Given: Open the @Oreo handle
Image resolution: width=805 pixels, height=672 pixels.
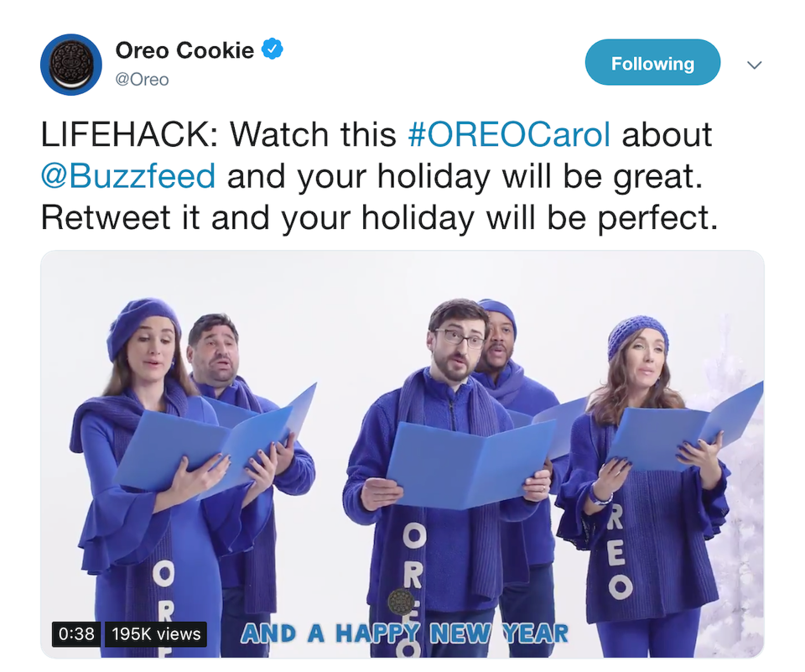Looking at the screenshot, I should (143, 80).
